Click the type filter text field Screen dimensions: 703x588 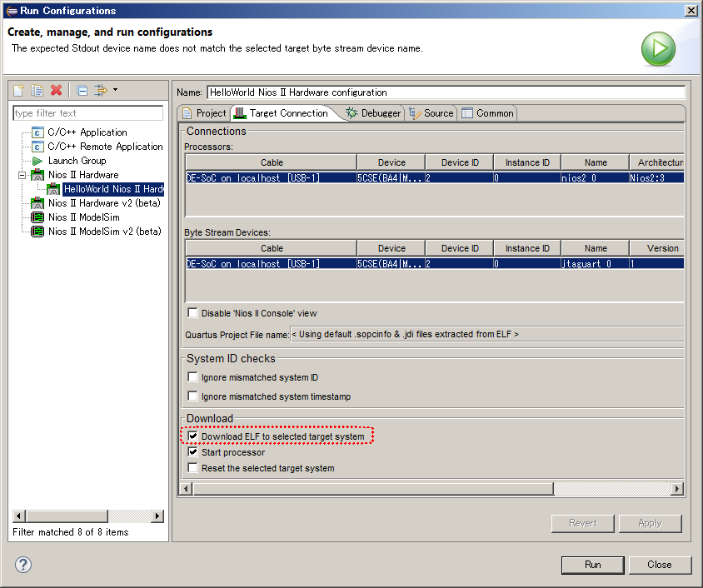pyautogui.click(x=88, y=113)
